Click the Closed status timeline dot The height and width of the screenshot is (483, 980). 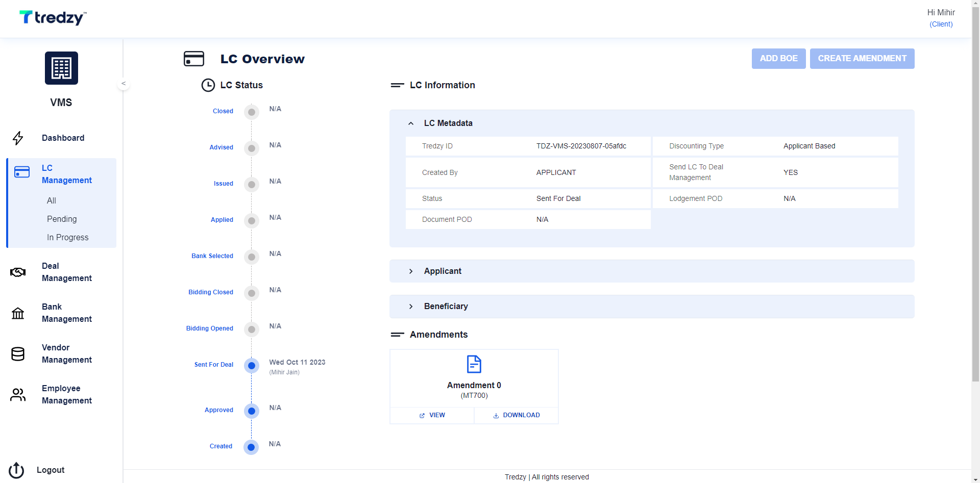point(252,112)
